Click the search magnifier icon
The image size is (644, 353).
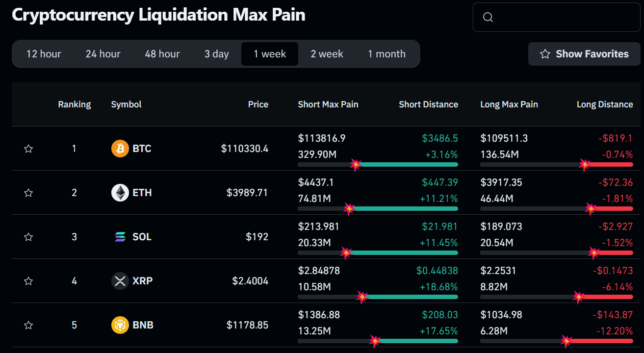(488, 17)
